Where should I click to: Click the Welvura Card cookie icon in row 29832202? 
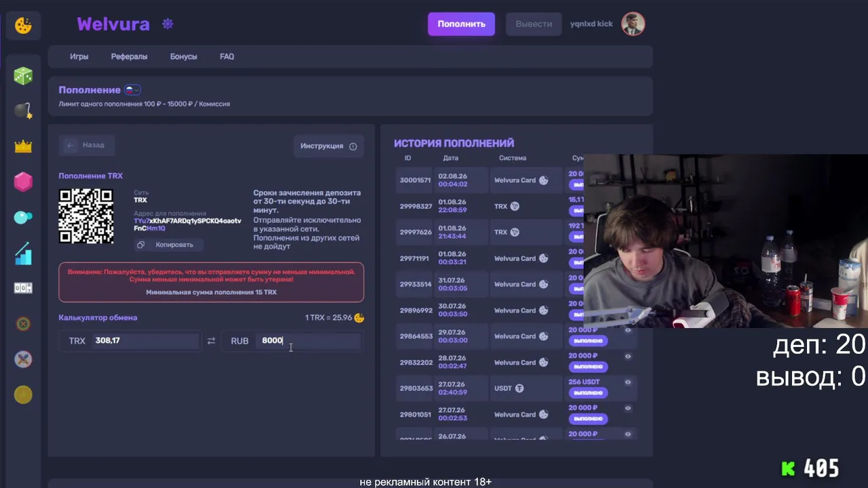point(543,363)
